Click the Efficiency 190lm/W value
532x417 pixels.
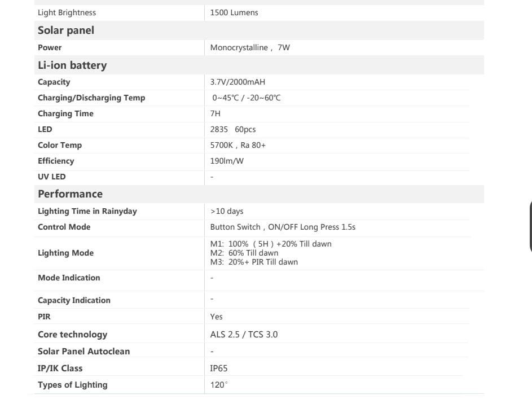[227, 161]
